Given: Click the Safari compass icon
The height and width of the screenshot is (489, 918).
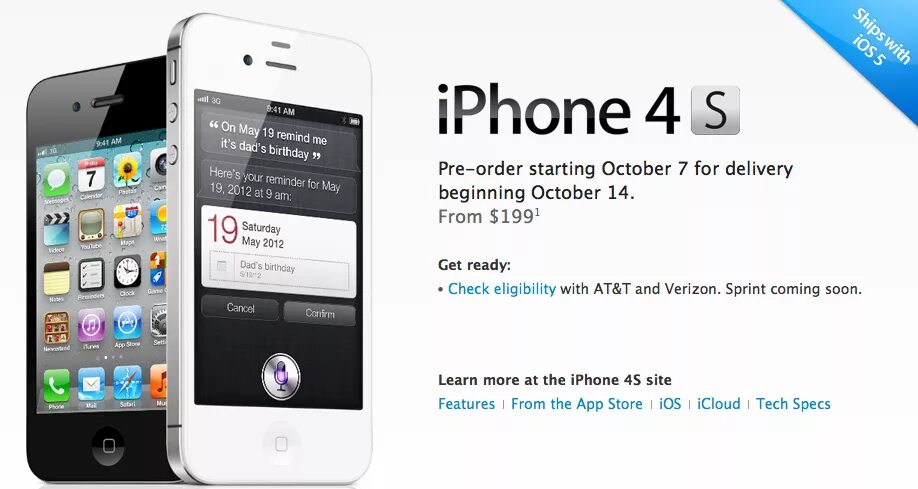Looking at the screenshot, I should (128, 382).
